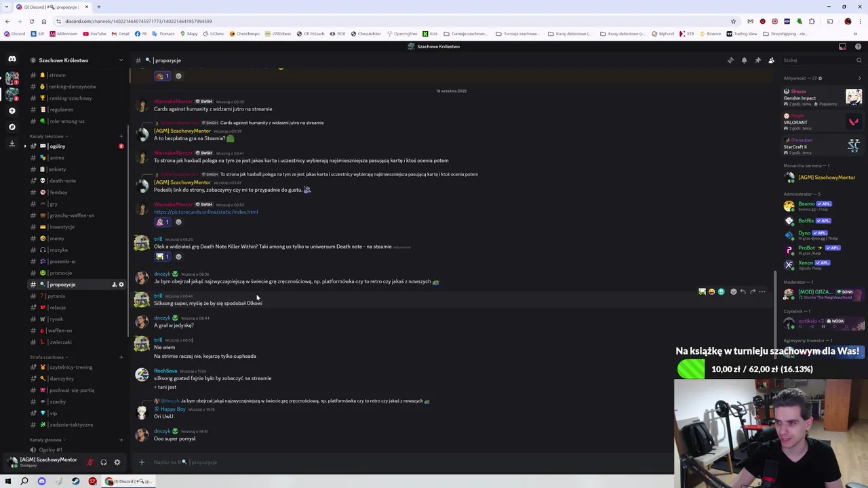868x488 pixels.
Task: Toggle the member list visibility
Action: coord(771,60)
